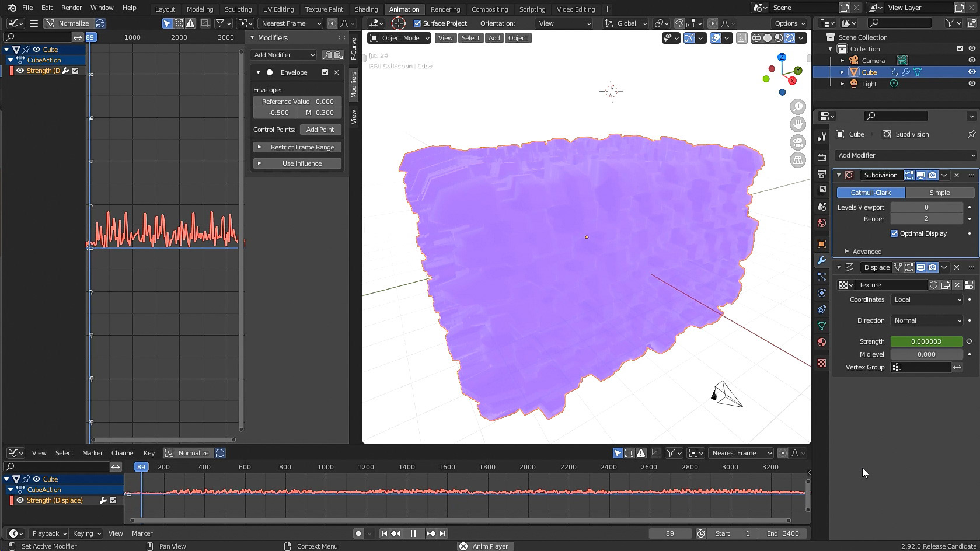Switch viewport to wireframe shading
The height and width of the screenshot is (551, 980).
pos(756,38)
